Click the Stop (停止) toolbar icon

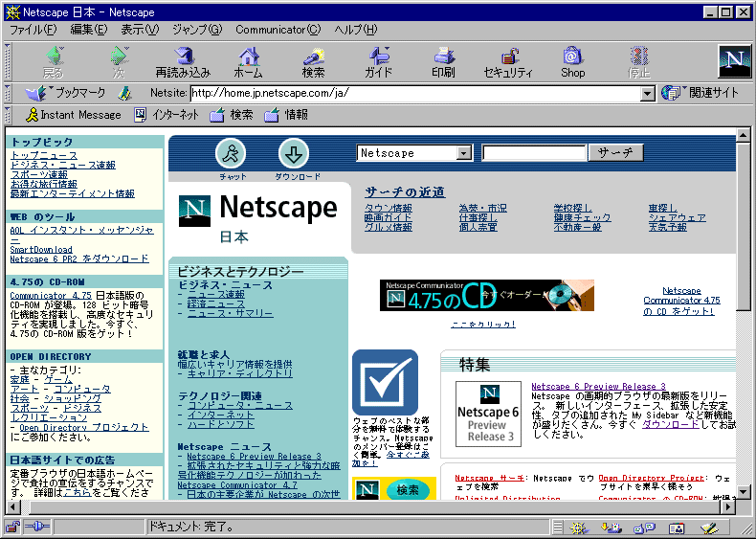click(639, 62)
